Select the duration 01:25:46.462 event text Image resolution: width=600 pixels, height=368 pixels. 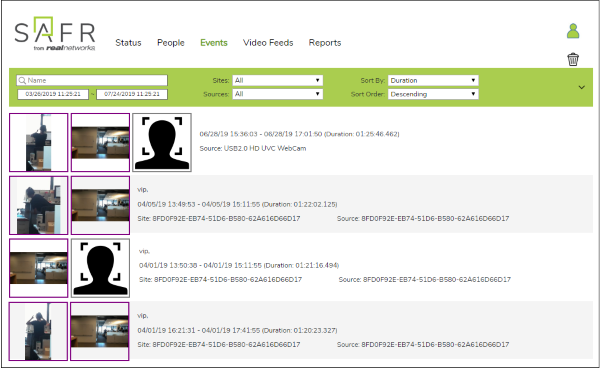point(299,134)
